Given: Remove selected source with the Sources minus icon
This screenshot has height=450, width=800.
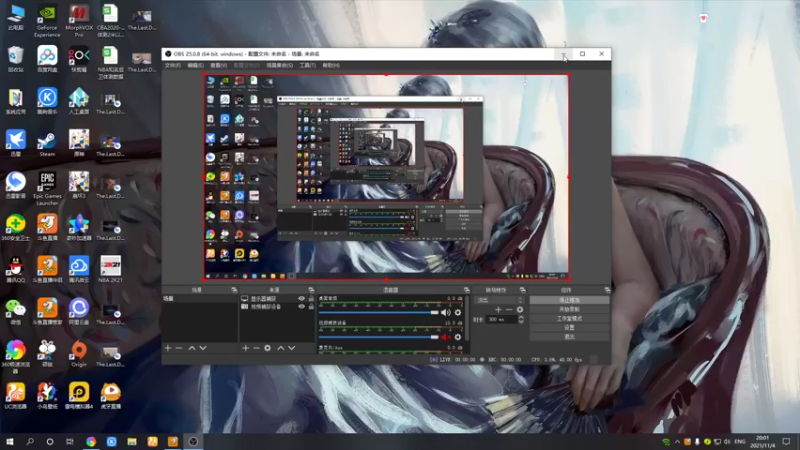Looking at the screenshot, I should click(x=256, y=348).
